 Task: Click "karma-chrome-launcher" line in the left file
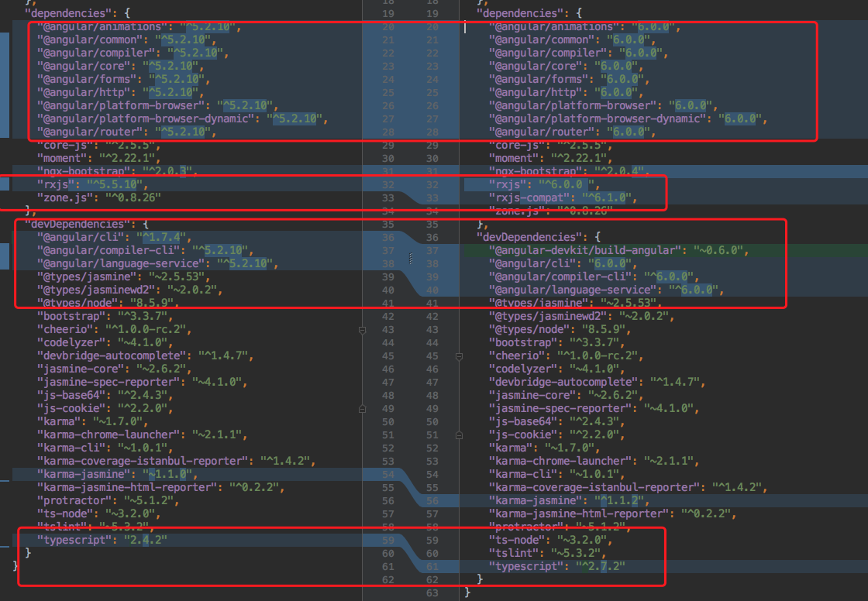point(142,435)
